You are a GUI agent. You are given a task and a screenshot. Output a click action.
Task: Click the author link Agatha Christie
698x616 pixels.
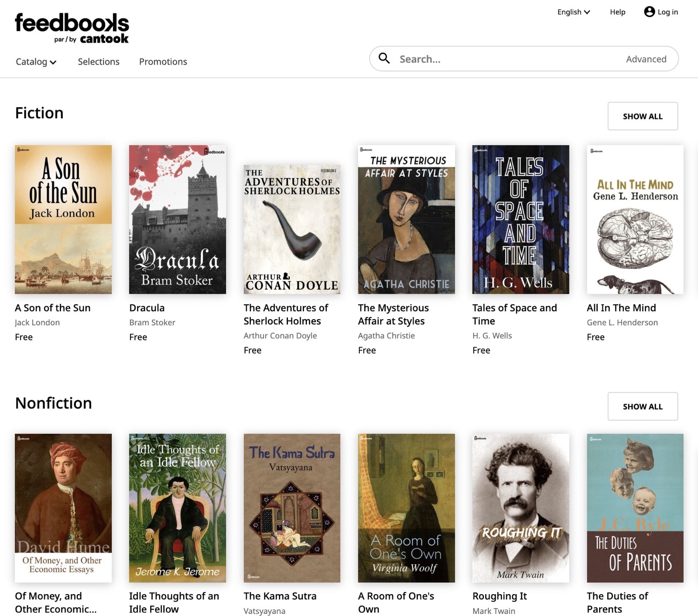(x=387, y=336)
